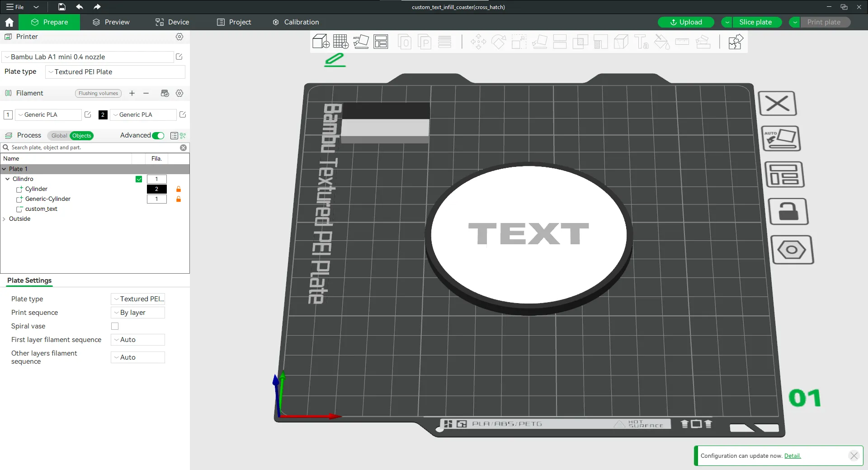Click filament 1 white color swatch
Viewport: 868px width, 470px height.
click(8, 115)
